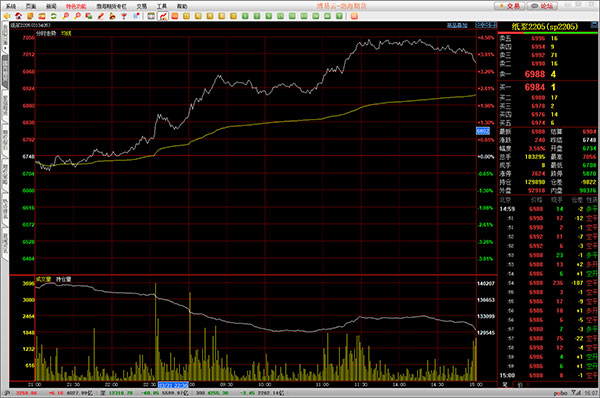This screenshot has width=600, height=398.
Task: Open the 工具 menu
Action: tap(162, 7)
